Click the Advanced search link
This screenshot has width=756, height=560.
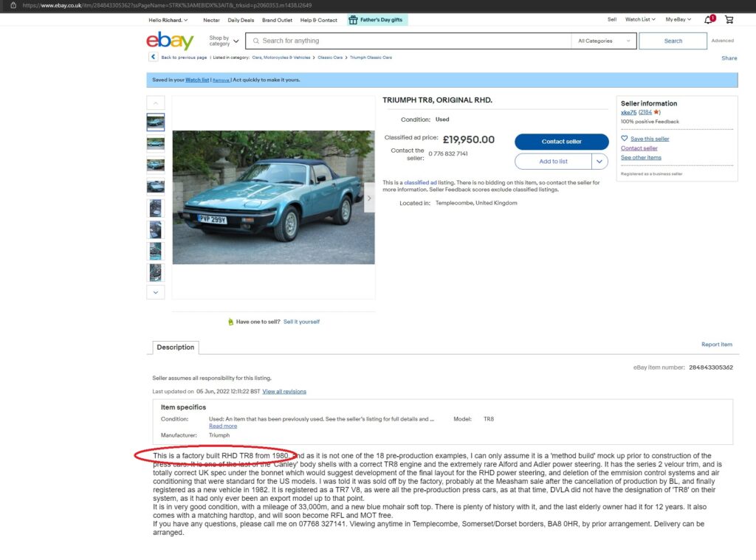722,41
